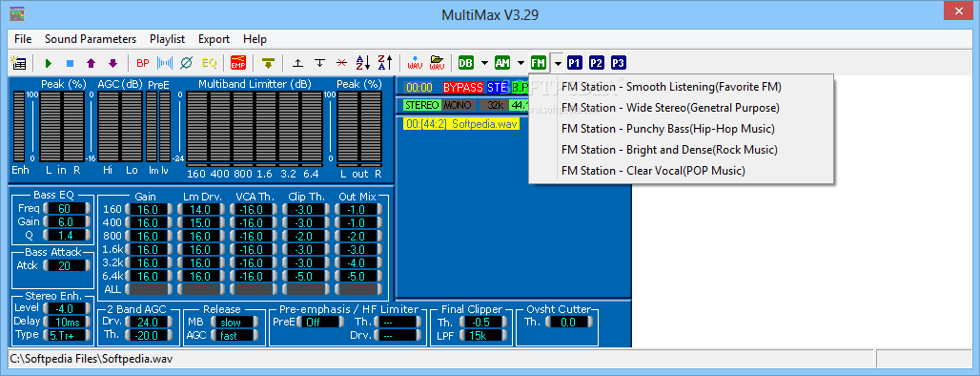Click the green AM preset icon
Screen dimensions: 980x376
pyautogui.click(x=502, y=63)
